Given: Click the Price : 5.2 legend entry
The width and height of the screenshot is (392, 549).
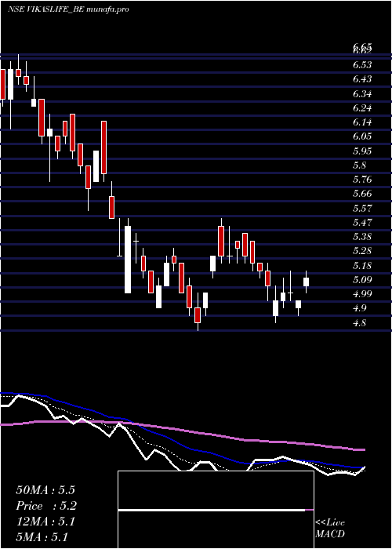Looking at the screenshot, I should pyautogui.click(x=45, y=506).
